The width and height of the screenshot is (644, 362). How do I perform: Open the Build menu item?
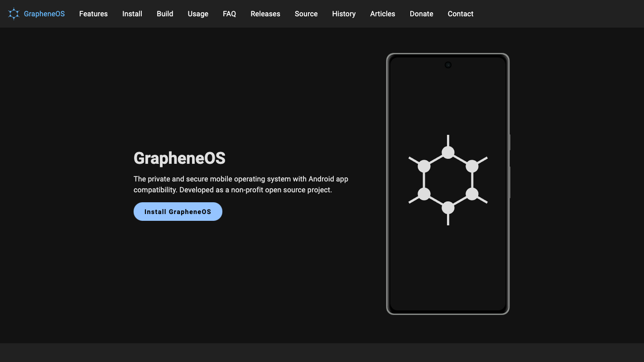click(x=165, y=14)
